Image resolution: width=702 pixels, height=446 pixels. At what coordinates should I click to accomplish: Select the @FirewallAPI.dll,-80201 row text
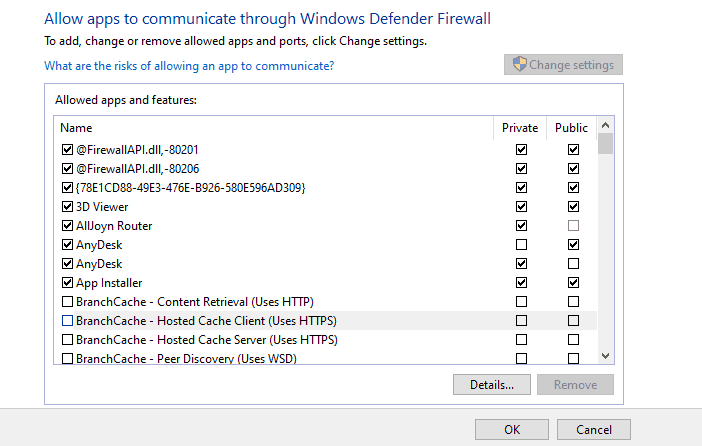pyautogui.click(x=137, y=150)
